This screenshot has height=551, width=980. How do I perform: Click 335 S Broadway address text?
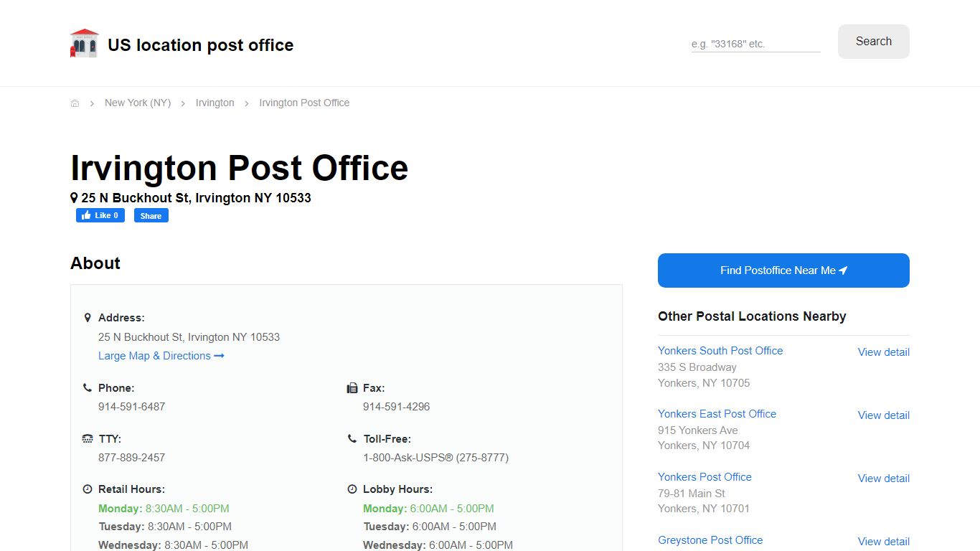(697, 367)
